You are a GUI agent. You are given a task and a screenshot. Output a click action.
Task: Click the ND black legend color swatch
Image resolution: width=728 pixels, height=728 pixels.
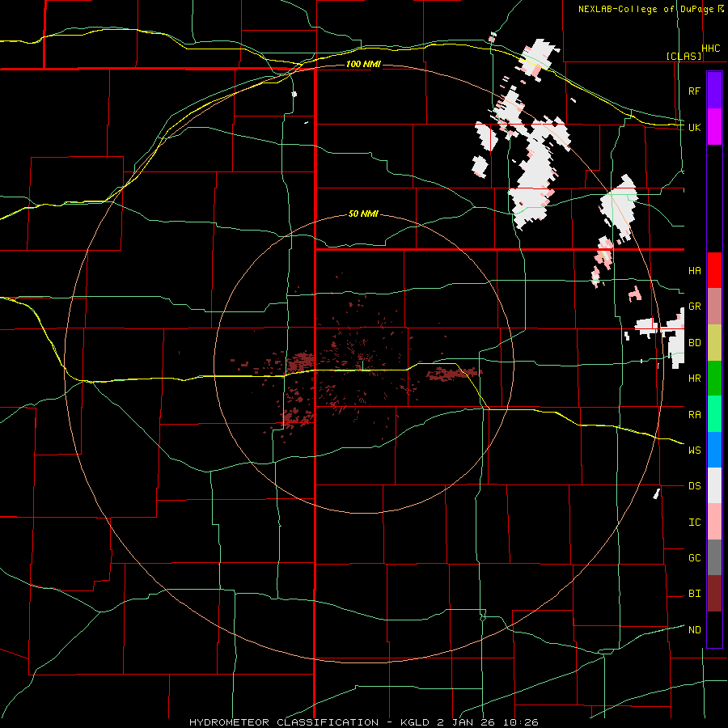714,629
